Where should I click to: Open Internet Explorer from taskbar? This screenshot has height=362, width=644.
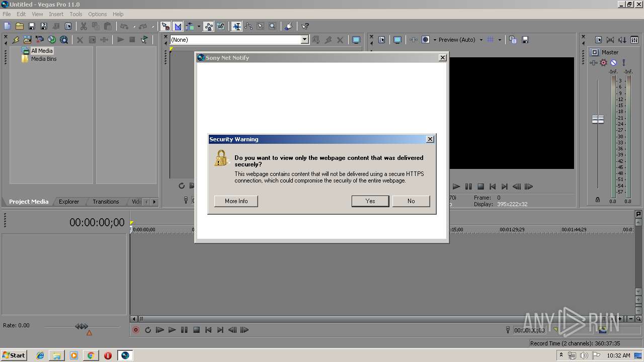pos(41,355)
